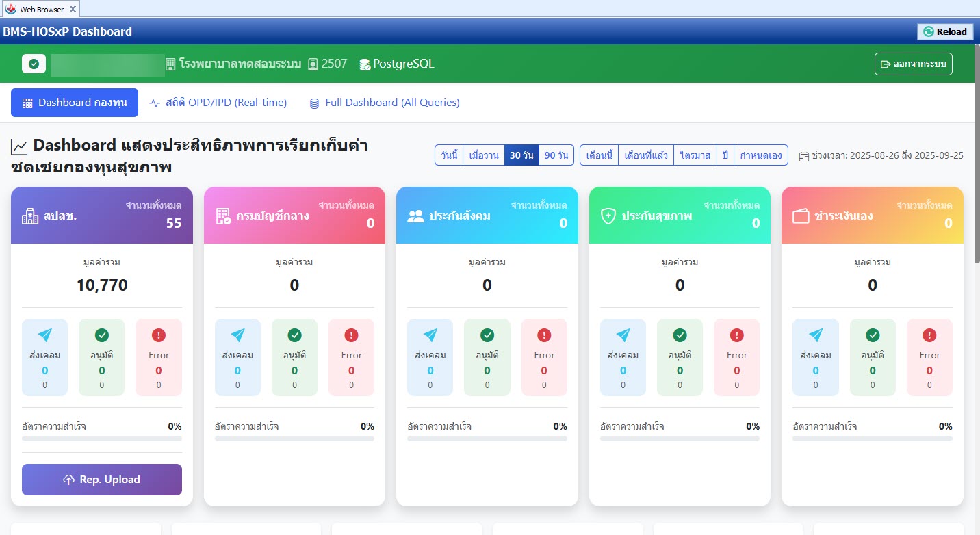Enable the ไตรมาส quarterly period

click(695, 155)
